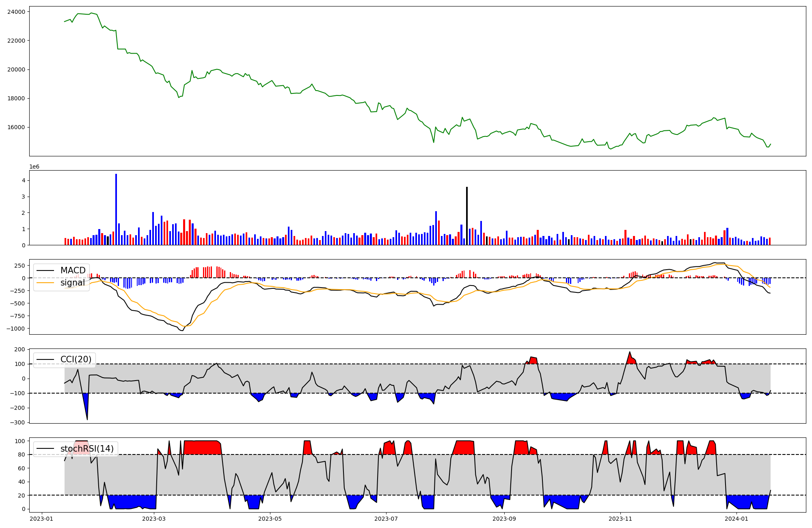Click the CCI(20) legend label
Screen dimensions: 812x528
pyautogui.click(x=76, y=359)
